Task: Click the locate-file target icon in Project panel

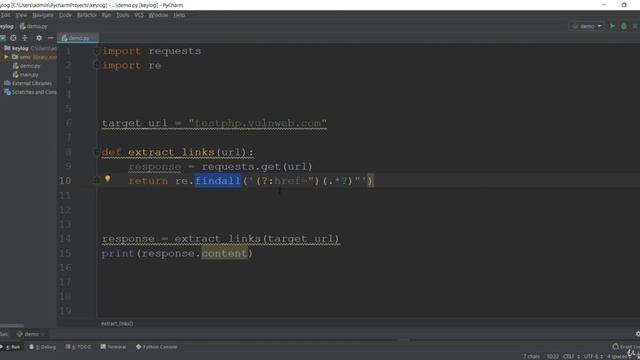Action: pos(13,38)
